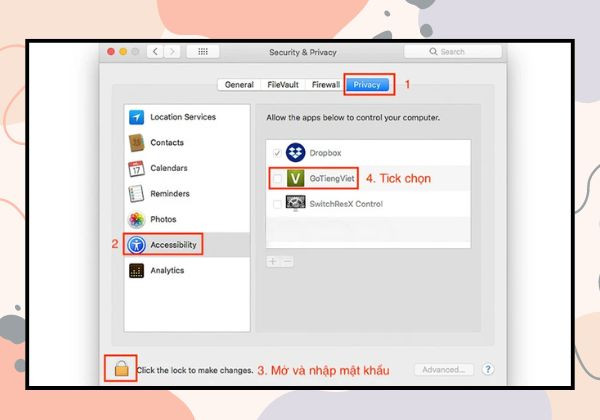
Task: Click the Accessibility icon in sidebar
Action: 136,245
